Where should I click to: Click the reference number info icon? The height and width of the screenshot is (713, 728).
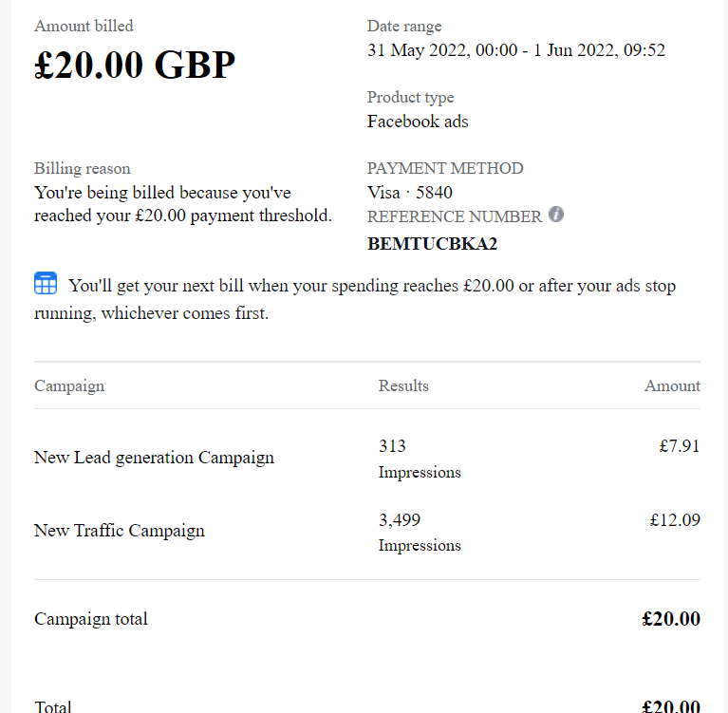(556, 215)
